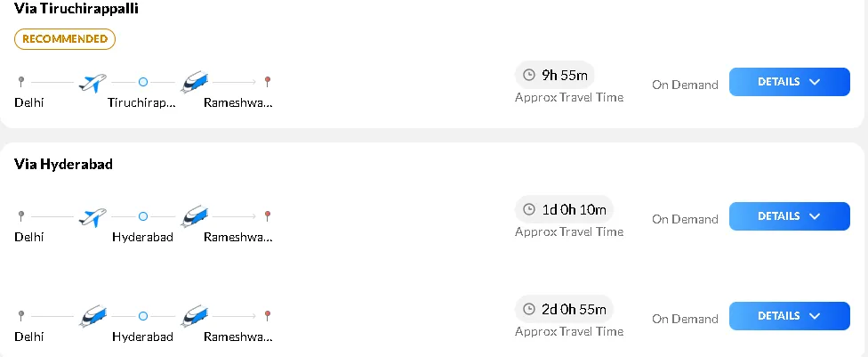The width and height of the screenshot is (868, 357).
Task: Click the 9h 55m travel time pill
Action: (x=555, y=75)
